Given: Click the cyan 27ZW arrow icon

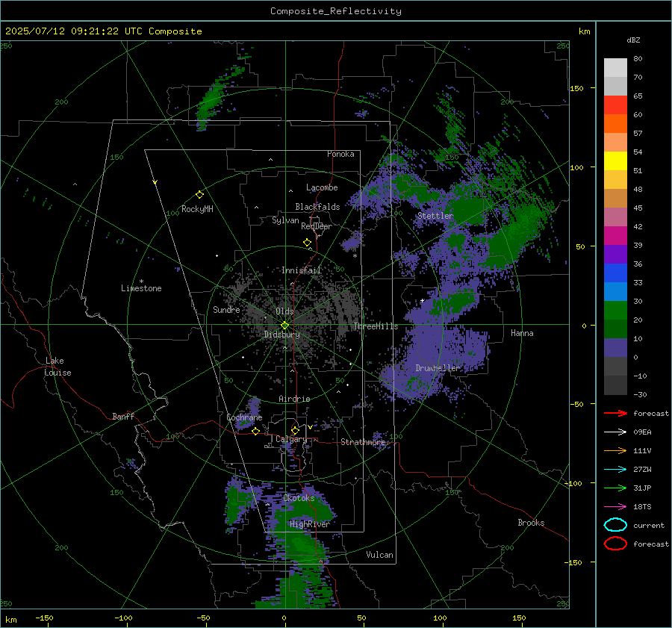Looking at the screenshot, I should coord(615,470).
